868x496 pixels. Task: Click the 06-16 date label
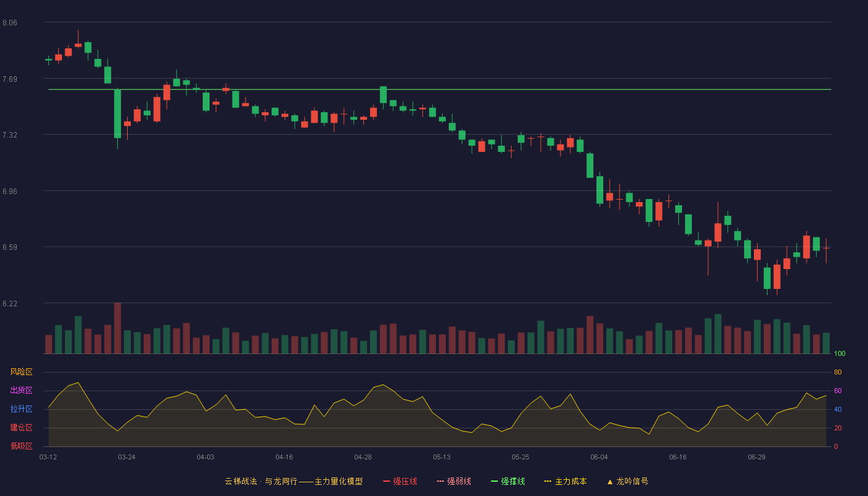678,457
